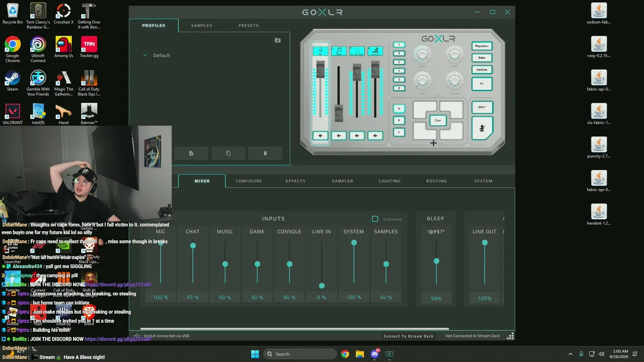Open Google Chrome from the taskbar
The height and width of the screenshot is (362, 644).
click(345, 354)
